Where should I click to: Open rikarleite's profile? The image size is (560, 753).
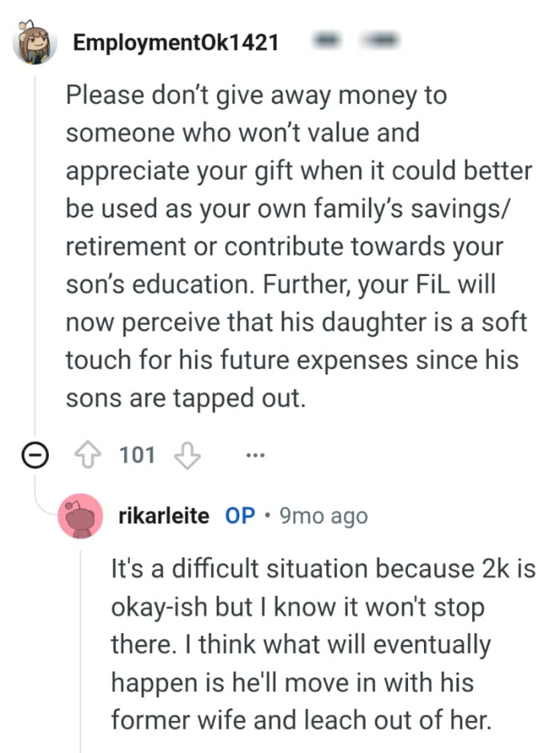coord(164,515)
